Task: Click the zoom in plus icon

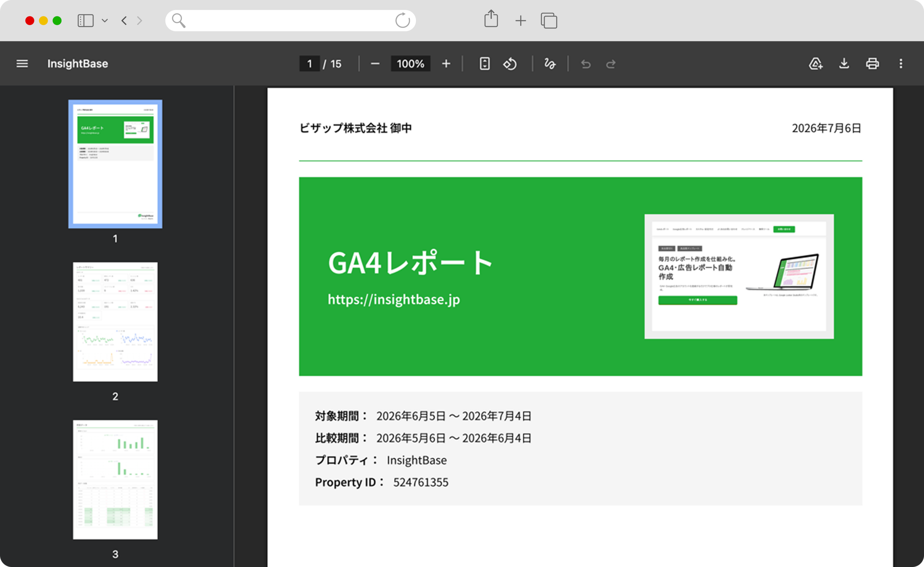Action: coord(446,64)
